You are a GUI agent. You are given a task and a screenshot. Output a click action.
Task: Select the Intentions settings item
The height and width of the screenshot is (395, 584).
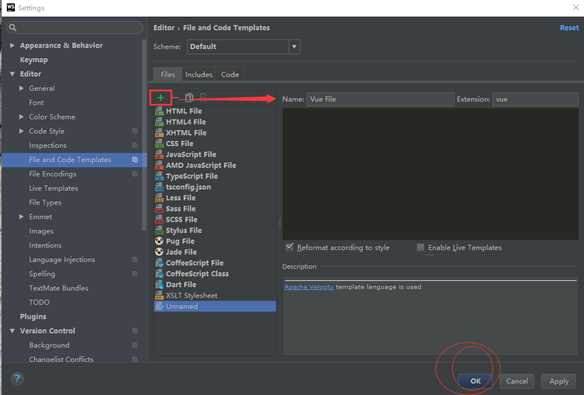[45, 245]
